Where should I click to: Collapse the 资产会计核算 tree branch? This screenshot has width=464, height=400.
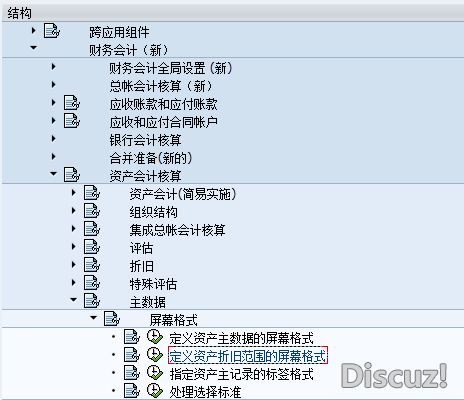[x=53, y=174]
